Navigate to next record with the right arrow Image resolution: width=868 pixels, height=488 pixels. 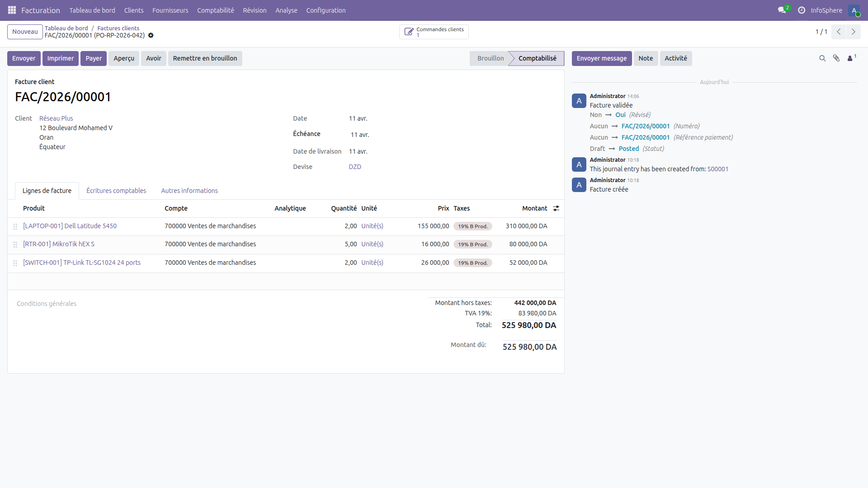pyautogui.click(x=854, y=32)
